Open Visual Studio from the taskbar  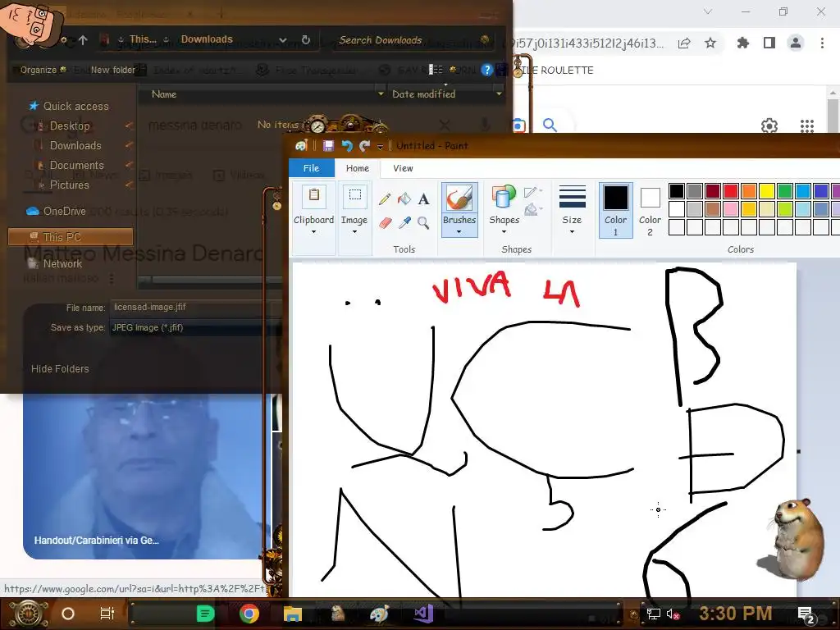coord(423,614)
